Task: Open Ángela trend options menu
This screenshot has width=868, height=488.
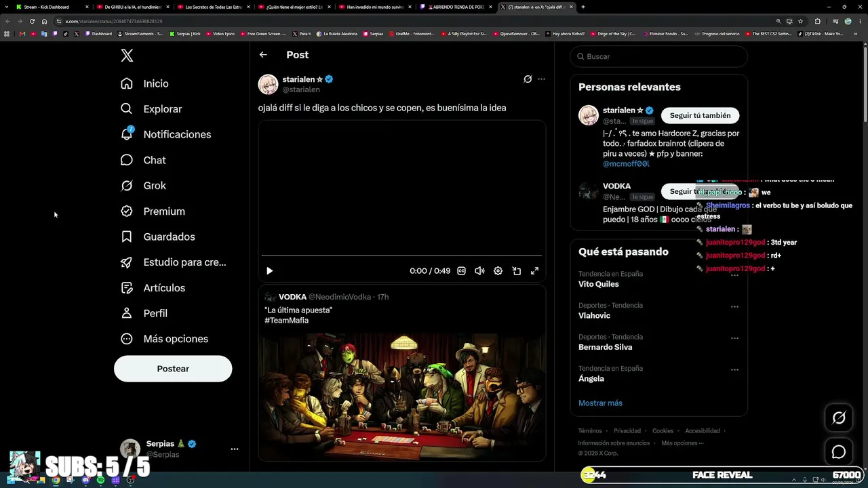Action: [x=734, y=369]
